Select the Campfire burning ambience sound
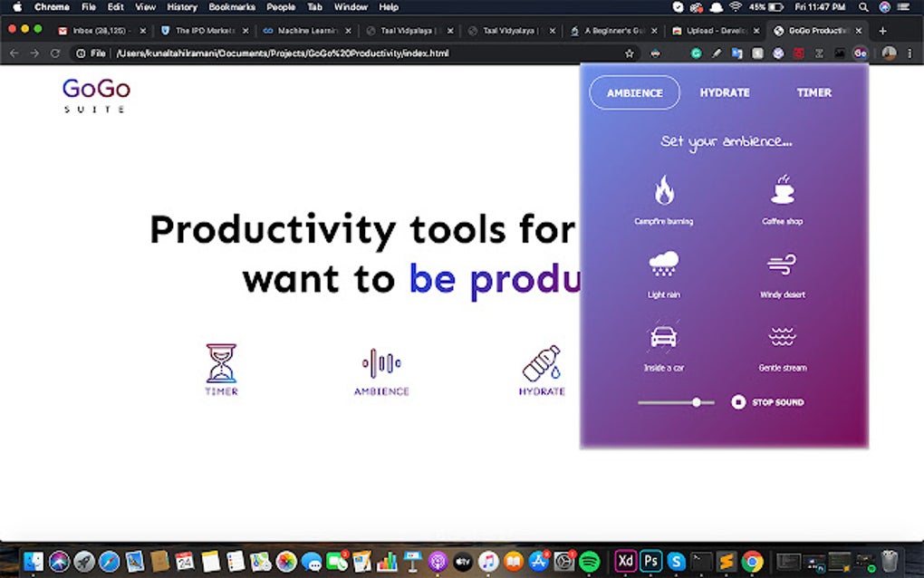924x578 pixels. 664,195
